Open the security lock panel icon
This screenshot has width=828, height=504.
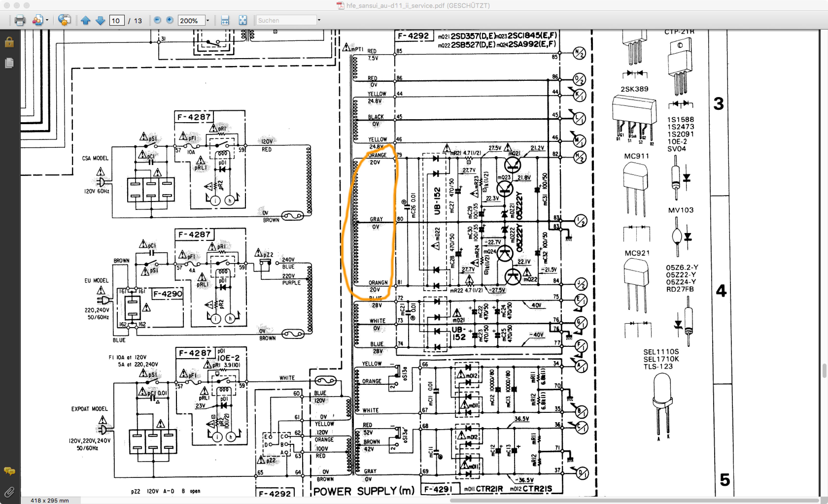click(9, 42)
